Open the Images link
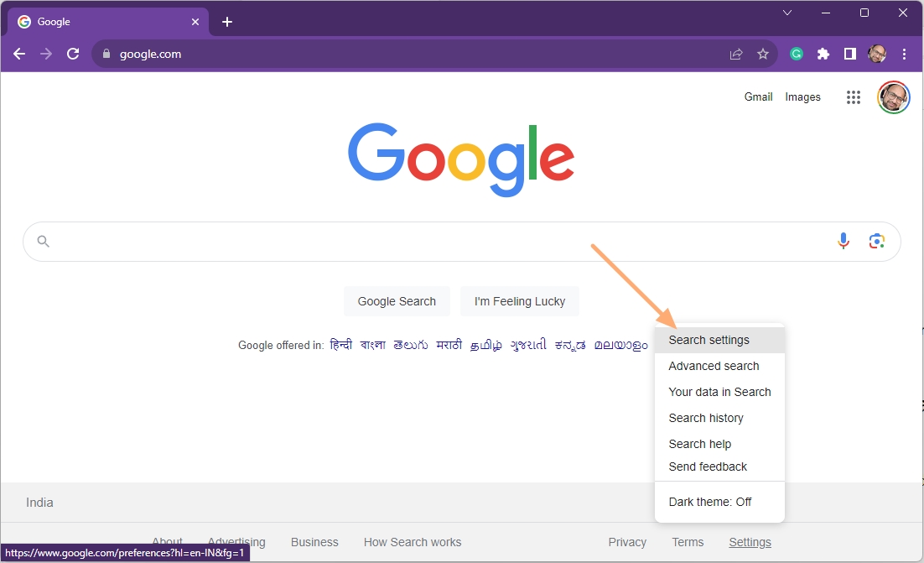Viewport: 924px width, 563px height. (802, 96)
